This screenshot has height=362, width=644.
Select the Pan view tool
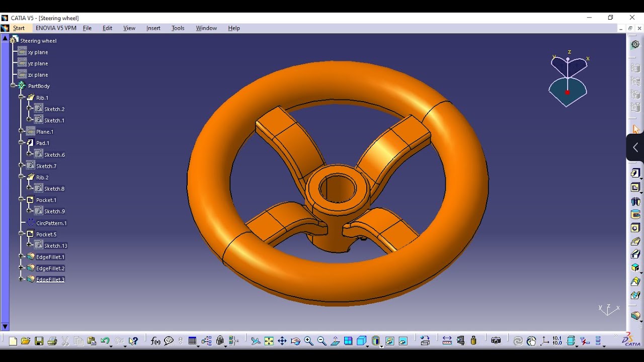click(x=282, y=341)
